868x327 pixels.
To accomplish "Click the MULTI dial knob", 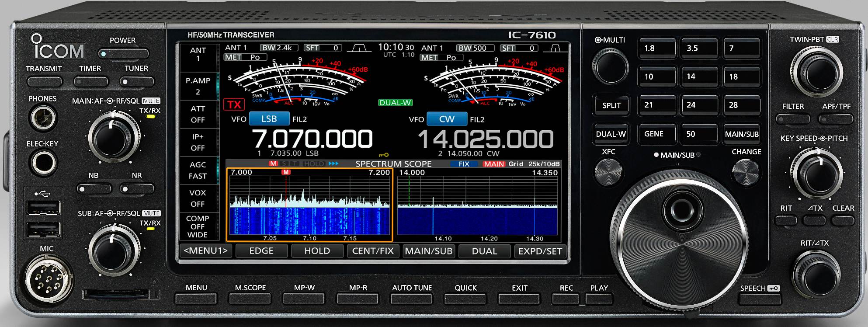I will coord(610,67).
